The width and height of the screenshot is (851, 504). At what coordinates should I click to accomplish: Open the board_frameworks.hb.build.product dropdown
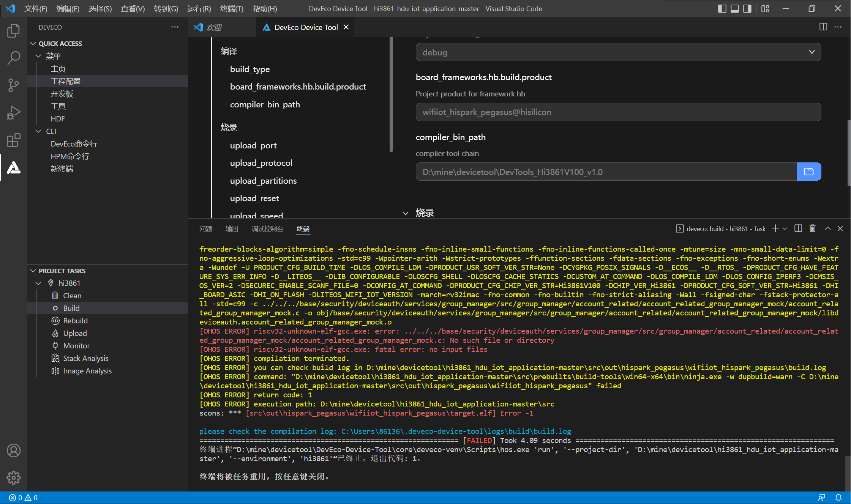[x=617, y=112]
